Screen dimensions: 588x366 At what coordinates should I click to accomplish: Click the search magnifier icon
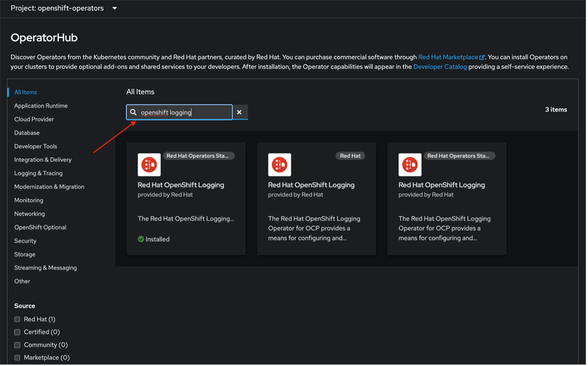click(133, 112)
